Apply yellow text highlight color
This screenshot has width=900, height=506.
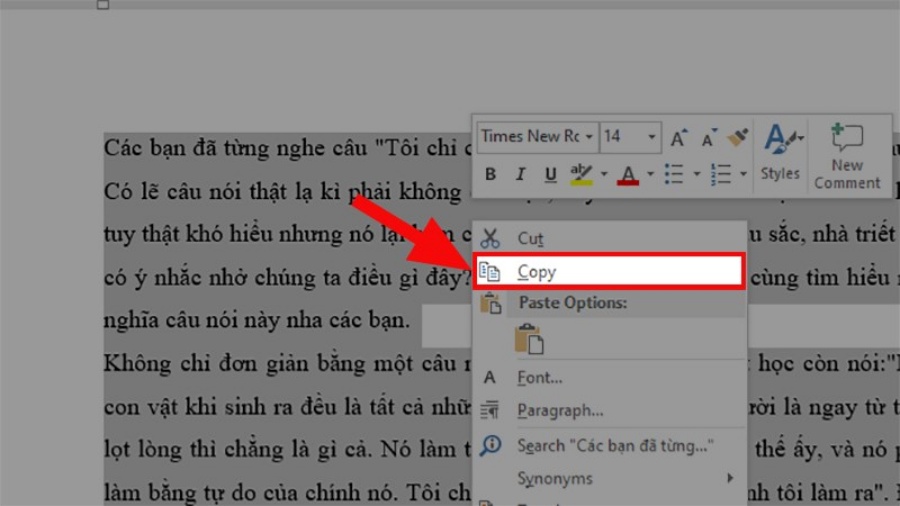click(x=581, y=174)
